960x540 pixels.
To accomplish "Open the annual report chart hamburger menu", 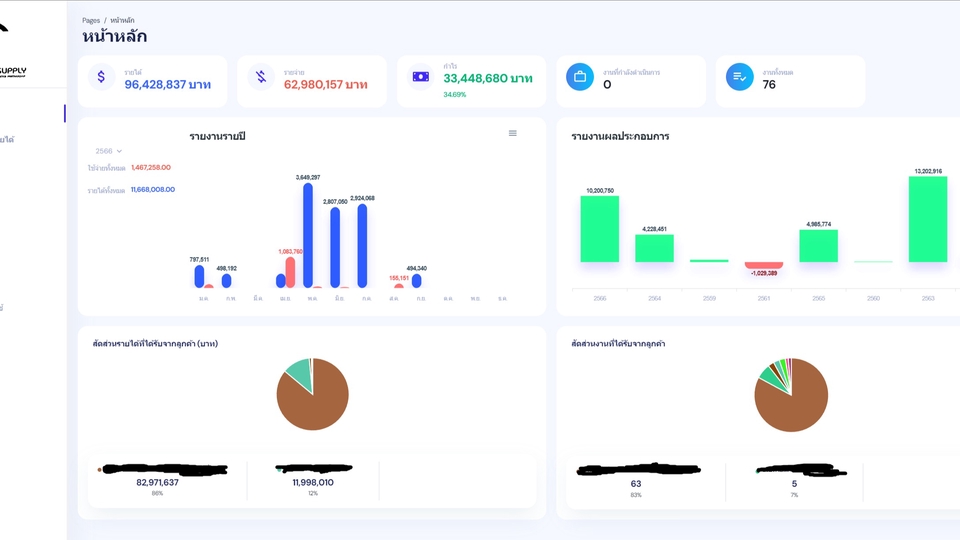I will (513, 133).
